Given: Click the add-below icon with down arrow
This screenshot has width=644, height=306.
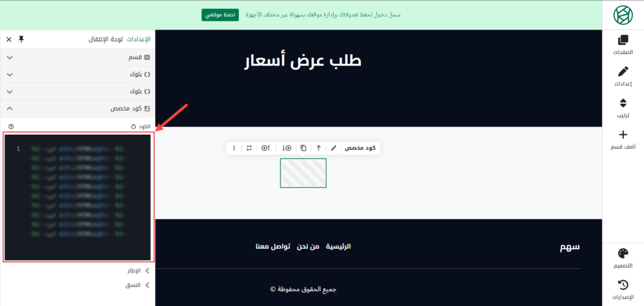Looking at the screenshot, I should 286,148.
